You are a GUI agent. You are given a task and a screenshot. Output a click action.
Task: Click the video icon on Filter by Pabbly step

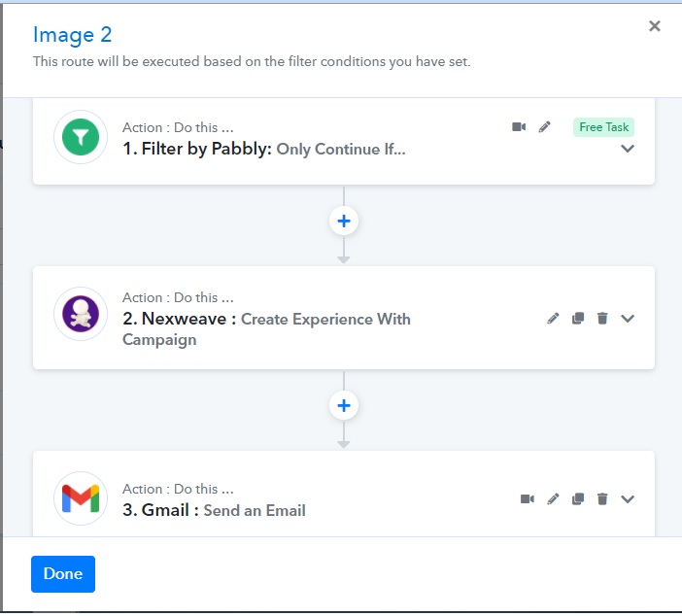(519, 127)
